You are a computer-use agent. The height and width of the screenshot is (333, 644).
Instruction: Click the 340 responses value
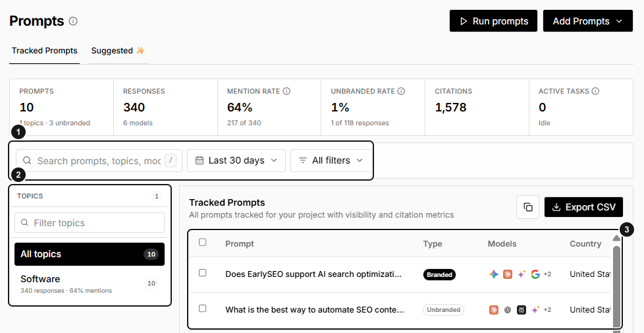[134, 107]
